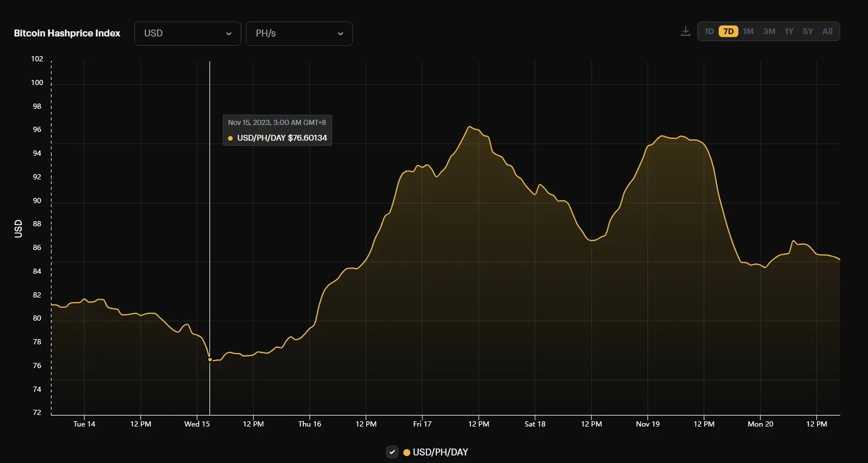This screenshot has height=463, width=868.
Task: Uncheck the USD/PH/DAY series checkbox
Action: pyautogui.click(x=392, y=452)
